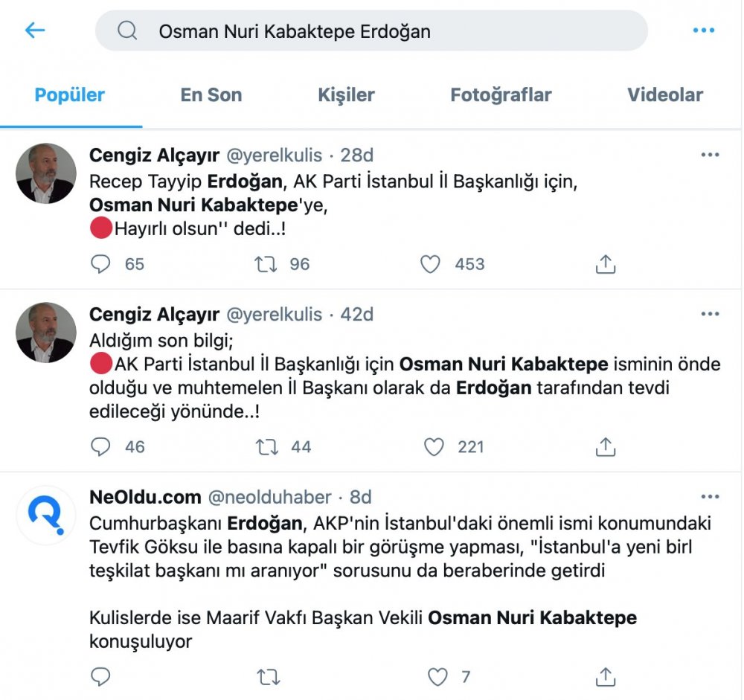Open the Kişiler tab
Viewport: 744px width, 700px height.
coord(346,95)
